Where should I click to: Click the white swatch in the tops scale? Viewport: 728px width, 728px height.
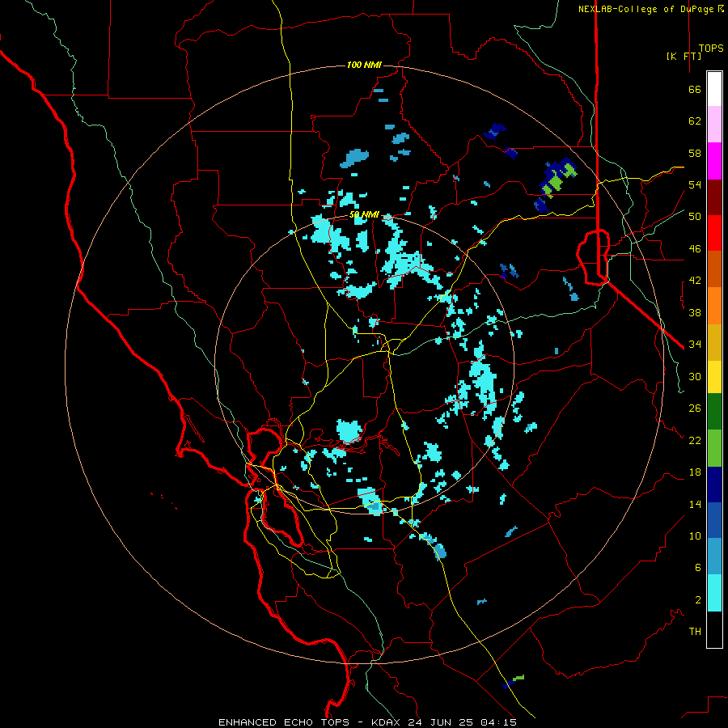coord(714,89)
